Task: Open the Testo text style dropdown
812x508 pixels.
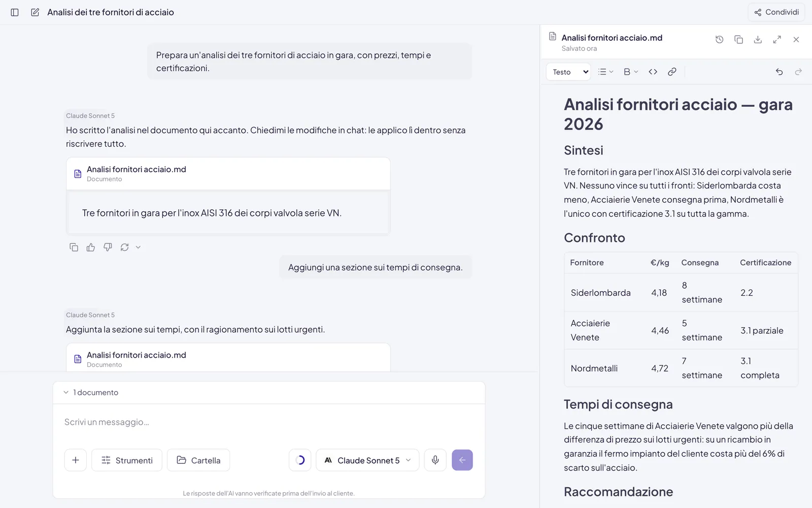Action: click(569, 72)
